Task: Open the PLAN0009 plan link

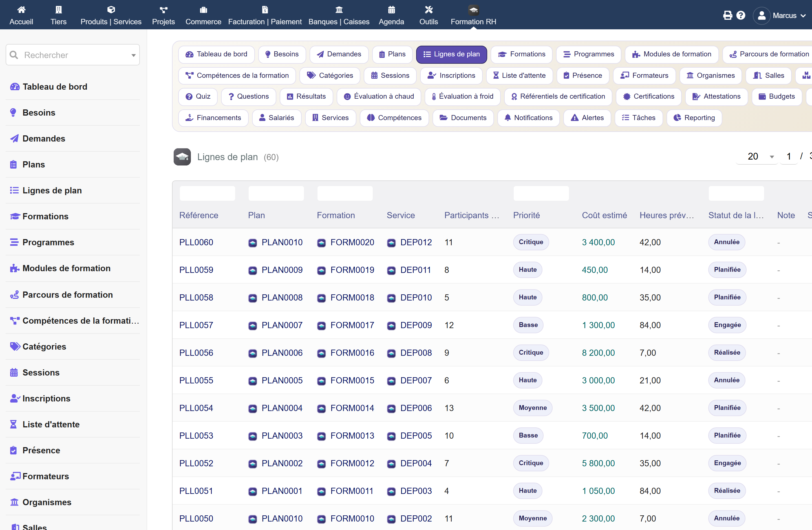Action: coord(282,270)
